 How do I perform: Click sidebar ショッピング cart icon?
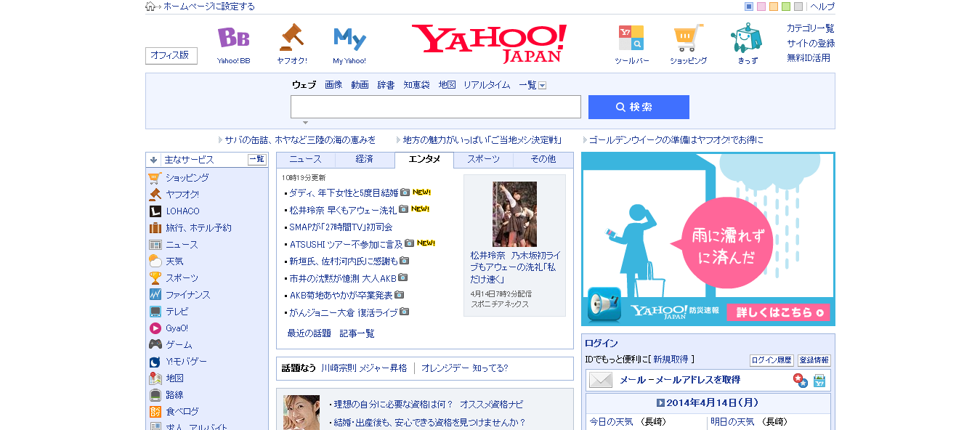point(155,178)
